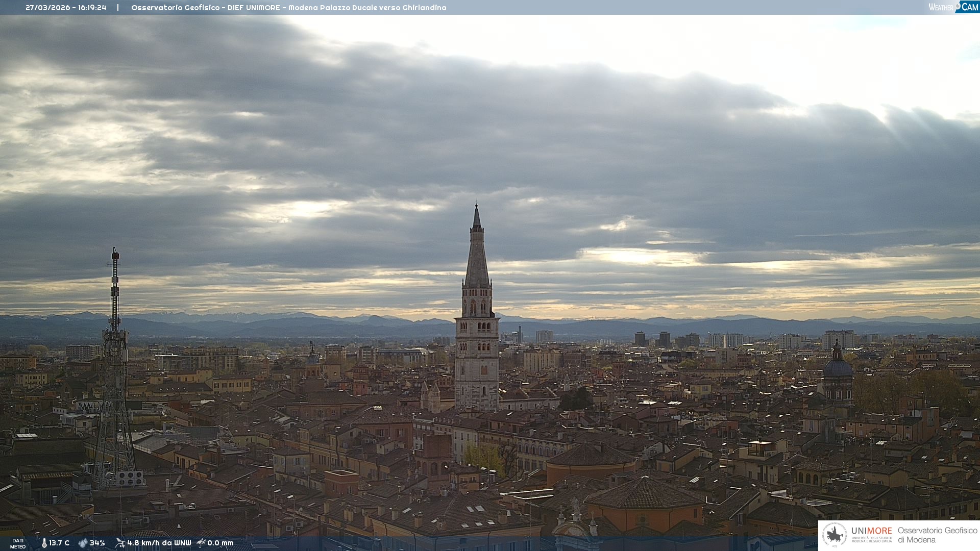This screenshot has width=980, height=551.
Task: Click the UNIMORE wordmark text
Action: click(x=871, y=531)
